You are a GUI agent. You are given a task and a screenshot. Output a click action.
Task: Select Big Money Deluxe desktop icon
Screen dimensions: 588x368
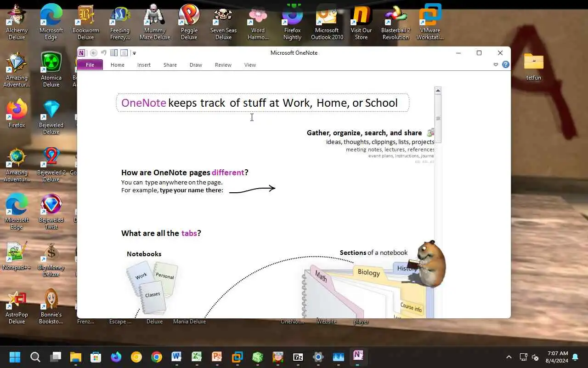51,259
